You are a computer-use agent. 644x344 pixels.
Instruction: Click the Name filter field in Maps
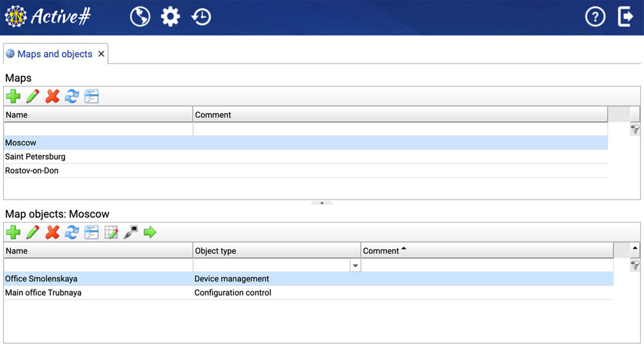coord(98,129)
